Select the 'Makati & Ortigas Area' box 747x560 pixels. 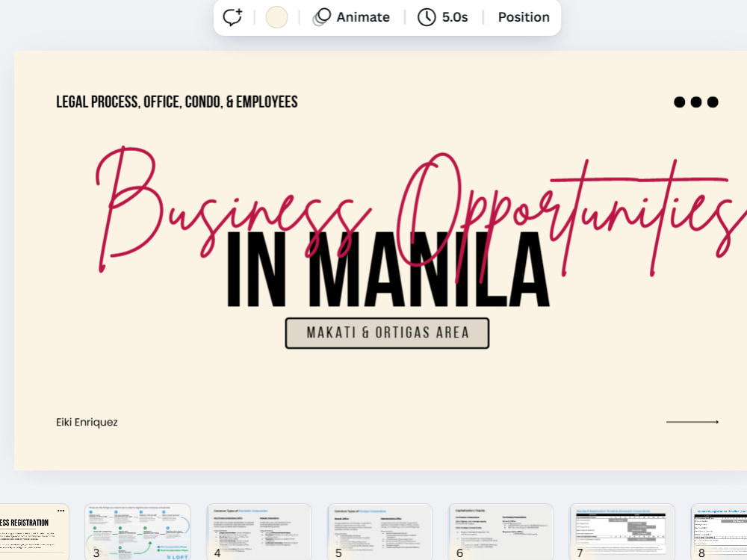[x=387, y=333]
